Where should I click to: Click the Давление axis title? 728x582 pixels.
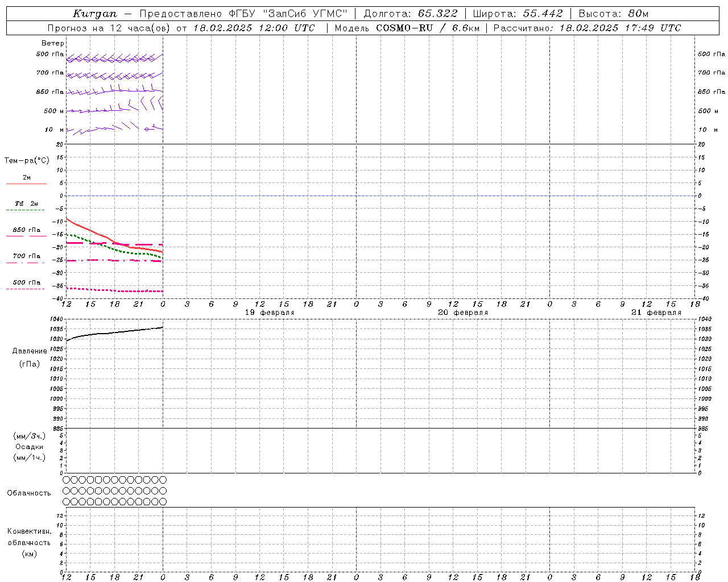tap(30, 351)
